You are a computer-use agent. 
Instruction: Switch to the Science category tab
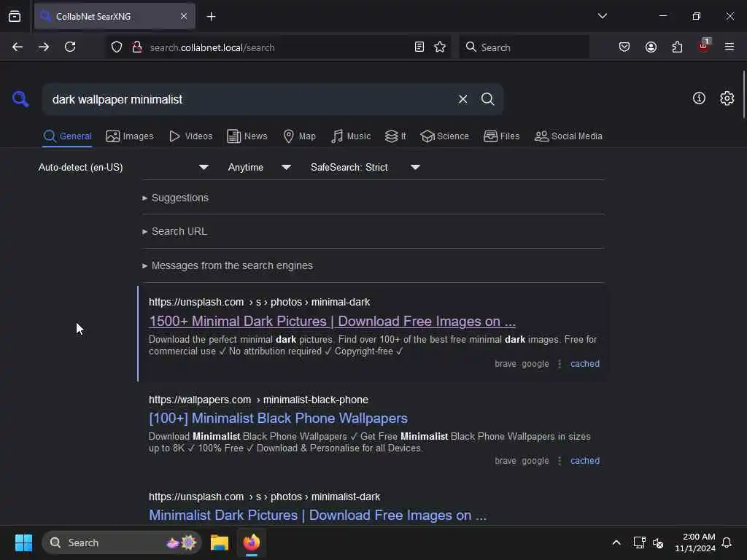tap(444, 136)
